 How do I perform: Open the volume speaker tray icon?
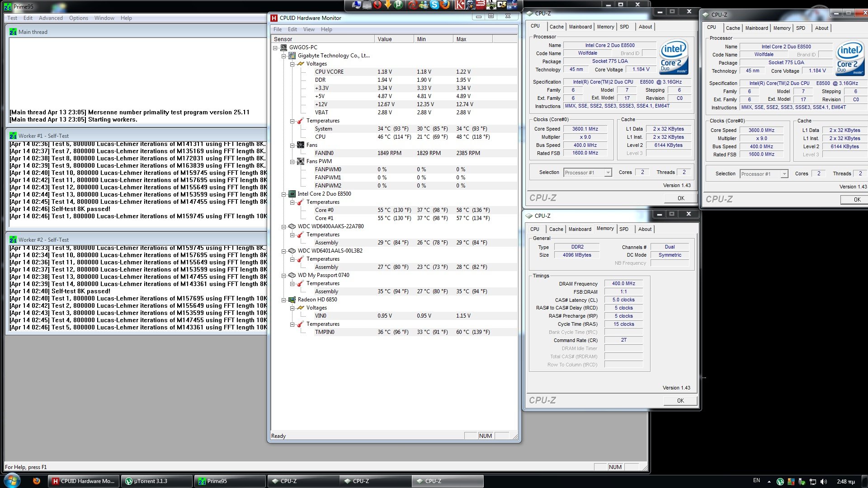click(x=824, y=482)
